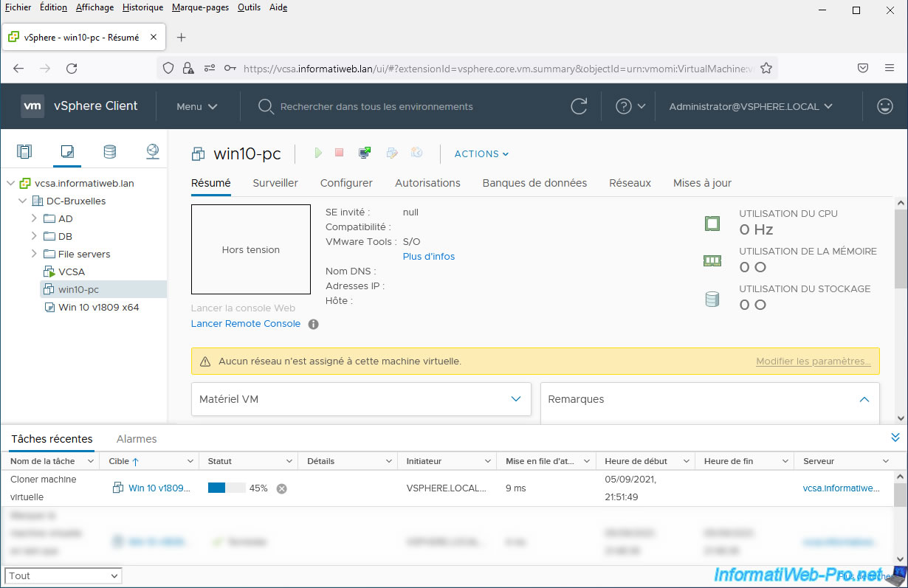Screen dimensions: 908x588
Task: Click the red power off icon
Action: [340, 153]
